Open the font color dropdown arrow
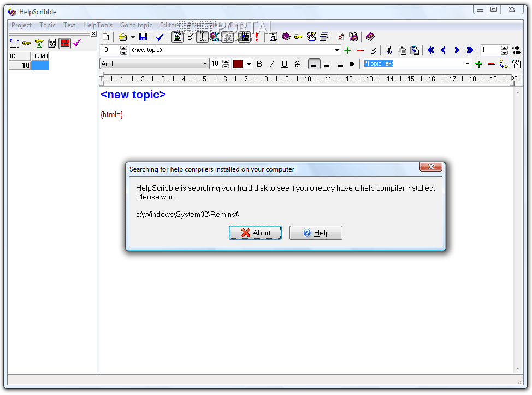532x395 pixels. coord(249,64)
